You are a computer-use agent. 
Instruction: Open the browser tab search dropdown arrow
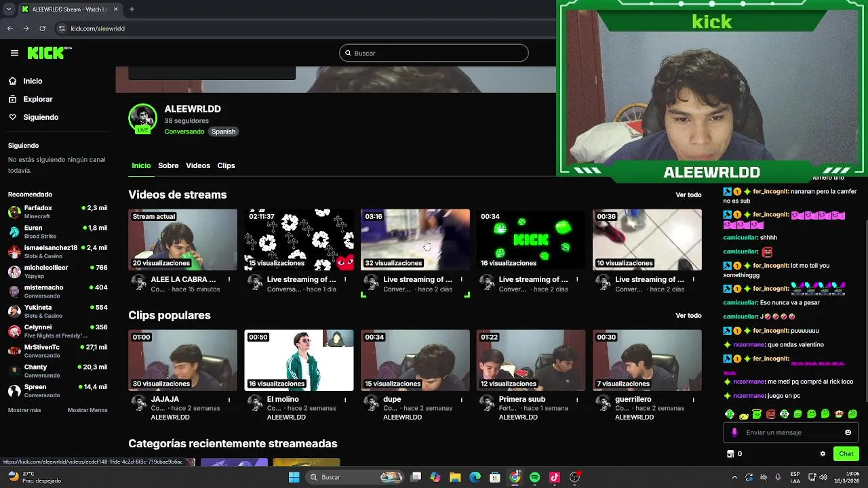(x=9, y=9)
